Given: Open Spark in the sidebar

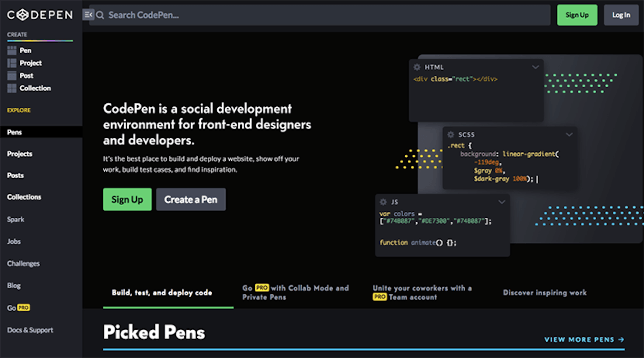Looking at the screenshot, I should pyautogui.click(x=16, y=219).
